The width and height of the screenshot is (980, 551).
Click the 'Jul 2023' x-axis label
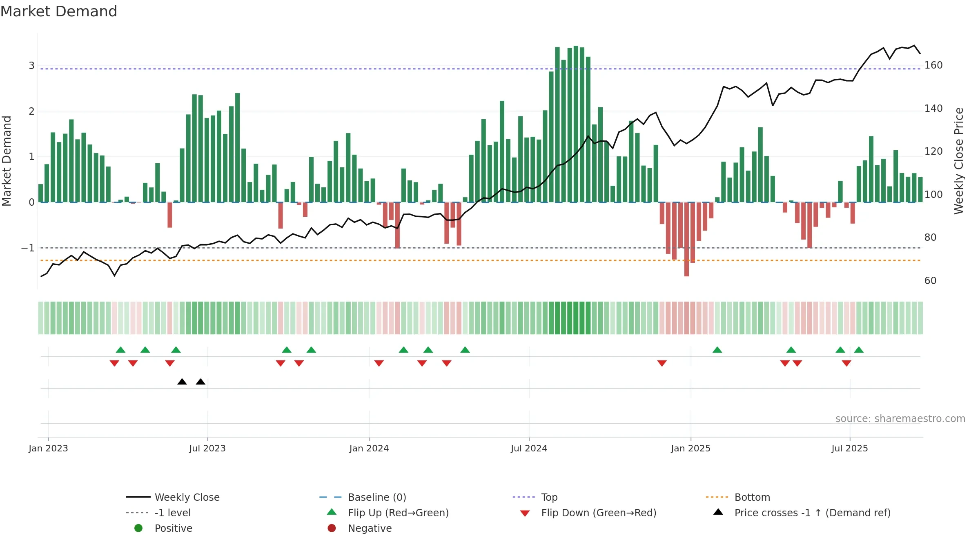(x=207, y=448)
